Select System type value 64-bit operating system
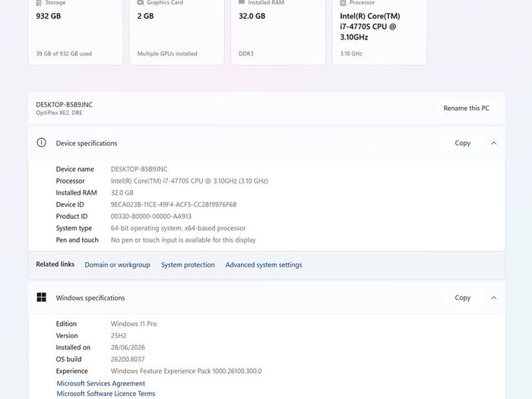Screen dimensions: 532x399 [178, 228]
